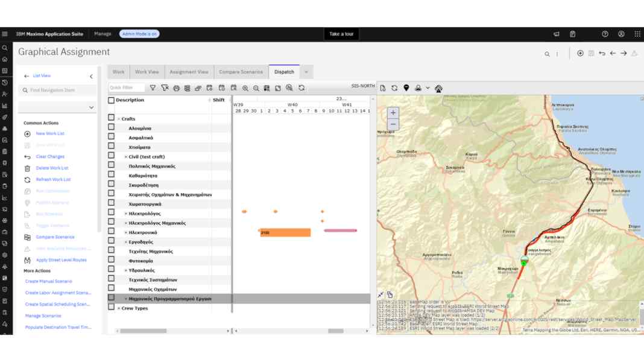Click the map location pin icon
The image size is (644, 362).
406,88
